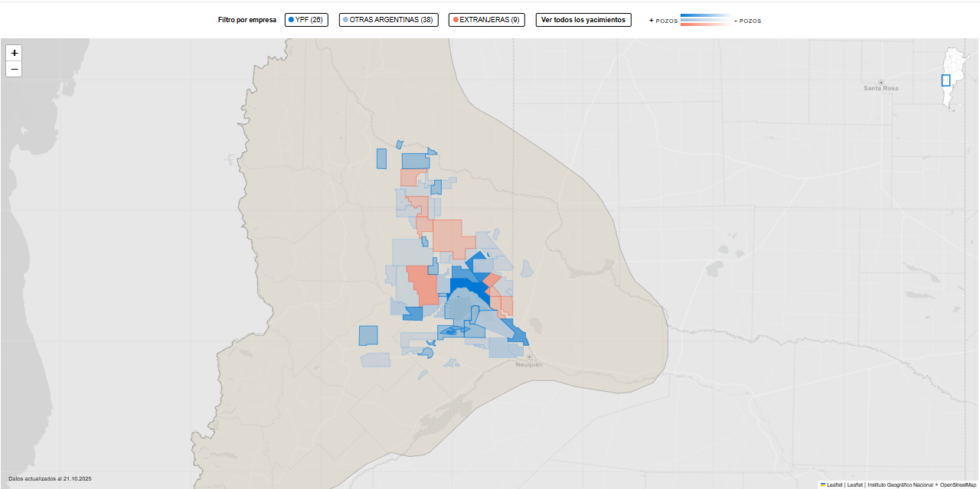Click the Santa Rosa city marker
The width and height of the screenshot is (980, 489).
click(881, 82)
